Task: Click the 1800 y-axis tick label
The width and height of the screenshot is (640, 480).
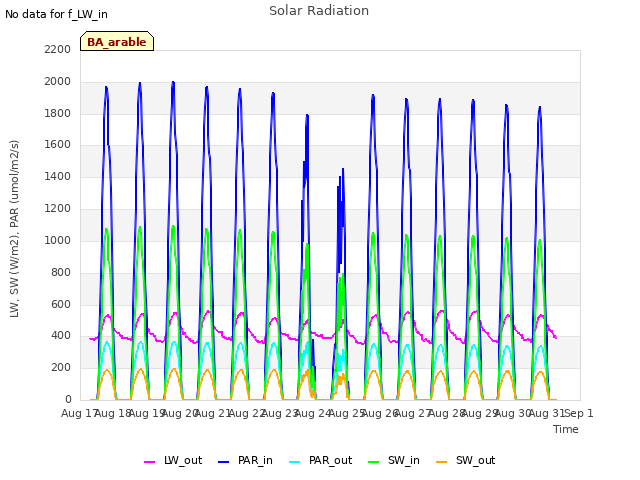Action: 58,113
